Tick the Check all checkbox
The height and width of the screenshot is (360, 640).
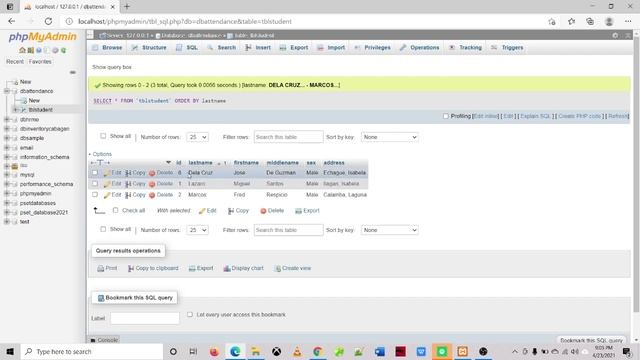tap(115, 210)
